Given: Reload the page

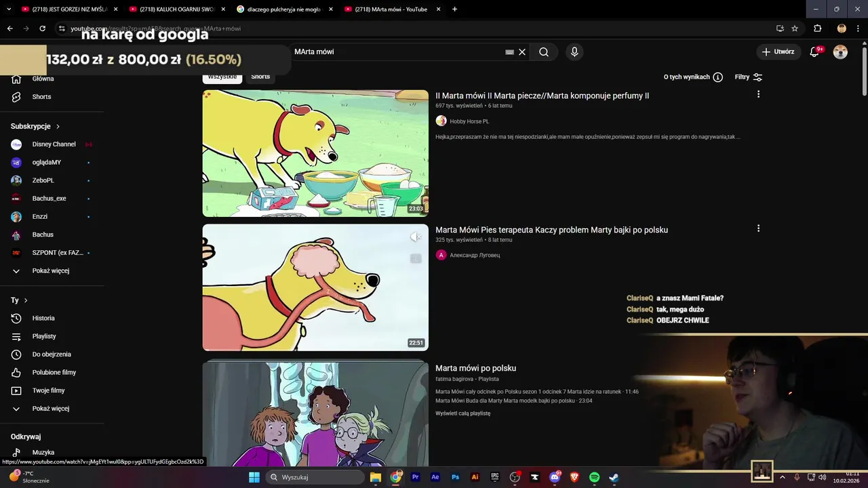Looking at the screenshot, I should [x=42, y=28].
